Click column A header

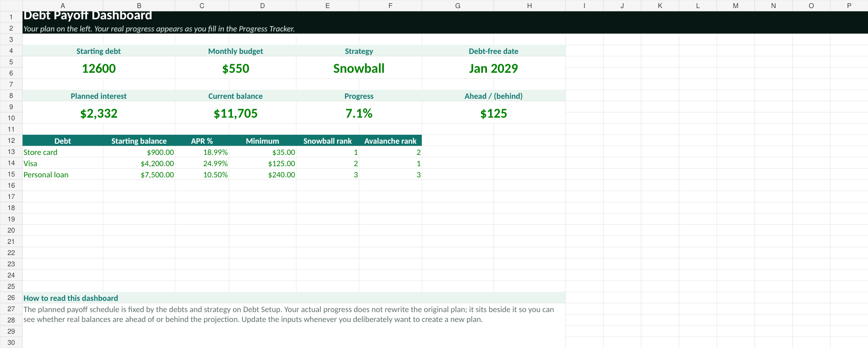pyautogui.click(x=63, y=5)
